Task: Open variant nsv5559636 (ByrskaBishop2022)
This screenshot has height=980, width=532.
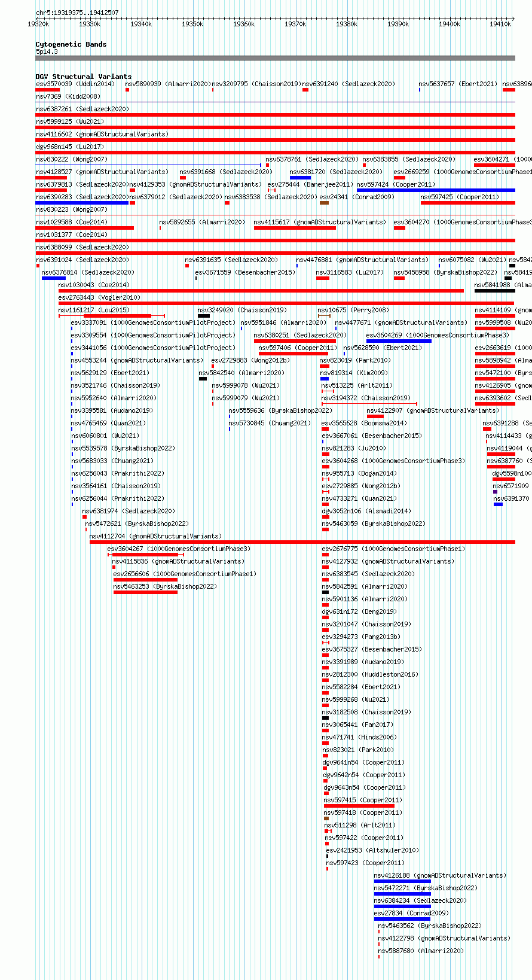Action: [280, 410]
